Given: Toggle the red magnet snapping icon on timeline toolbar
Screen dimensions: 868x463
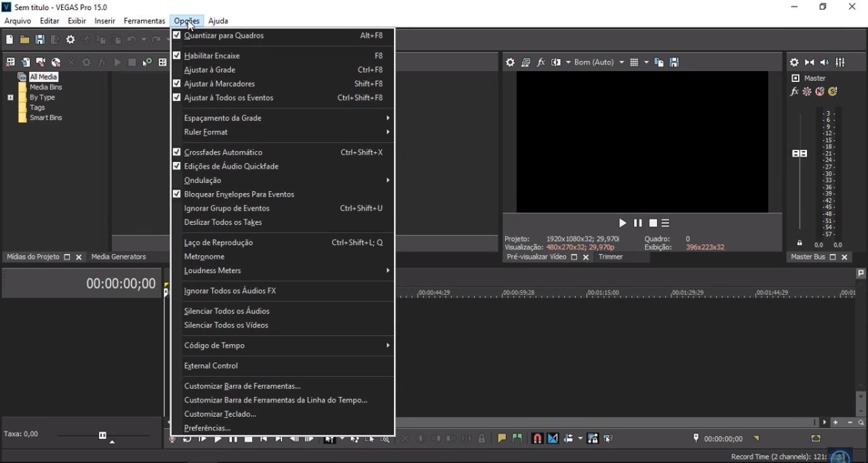Looking at the screenshot, I should [x=537, y=438].
